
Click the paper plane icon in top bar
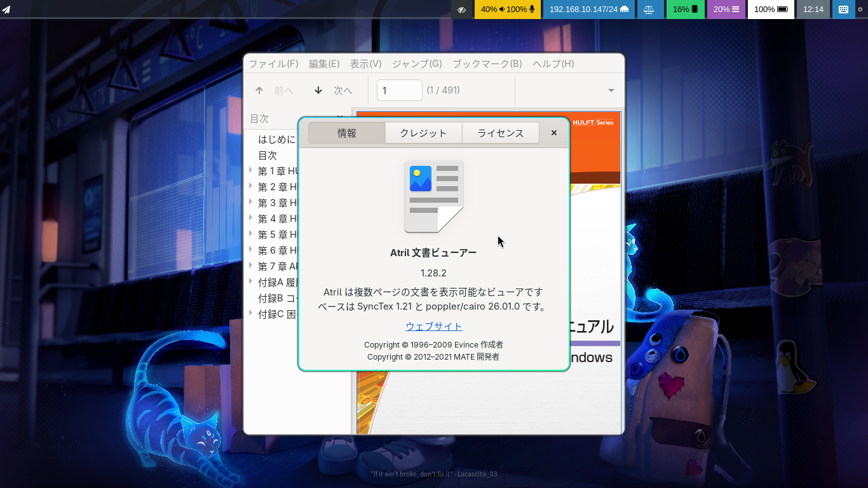click(6, 10)
